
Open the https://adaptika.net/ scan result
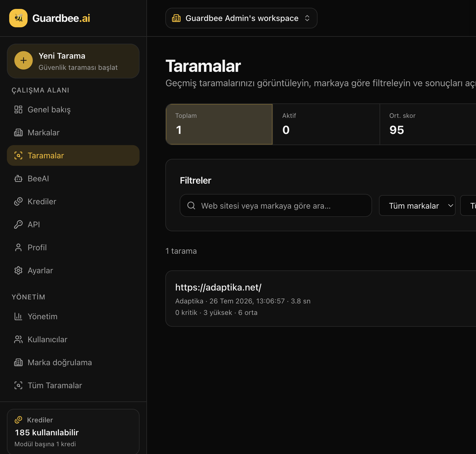pos(321,299)
